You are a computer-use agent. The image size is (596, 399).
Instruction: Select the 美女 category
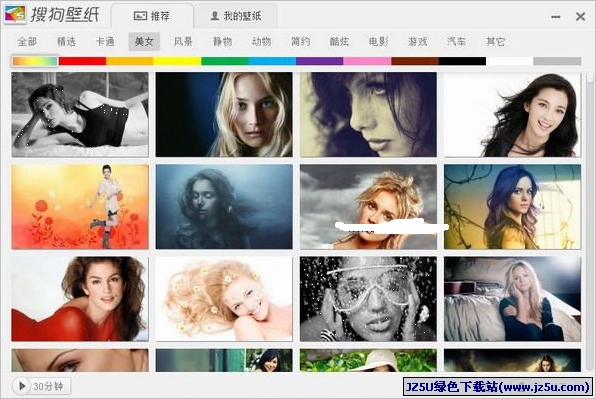click(x=144, y=41)
